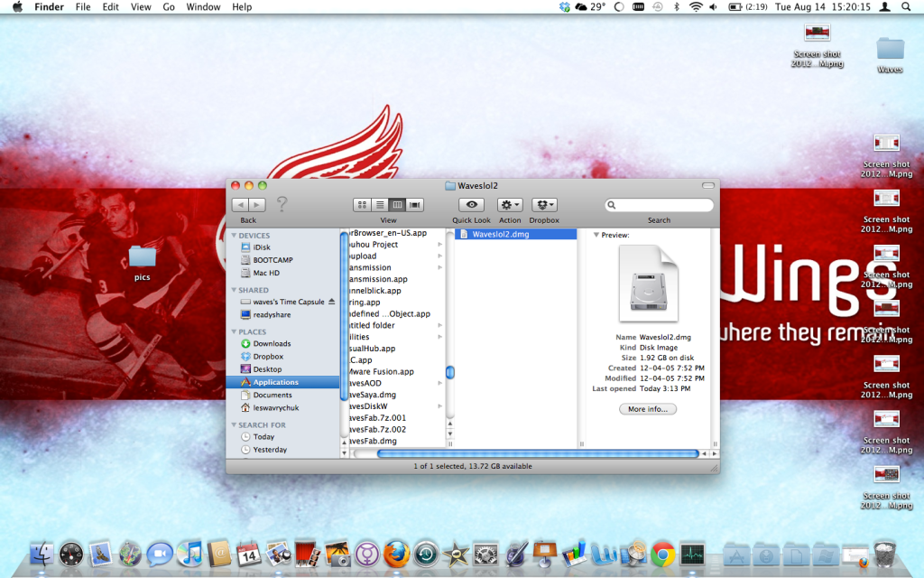The width and height of the screenshot is (924, 578).
Task: Open System Preferences from the Dock
Action: [485, 555]
